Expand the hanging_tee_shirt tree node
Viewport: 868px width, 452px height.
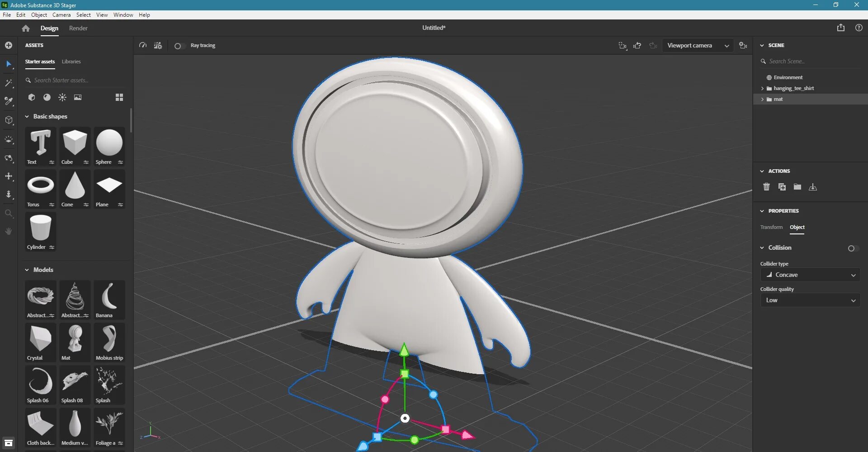pos(762,88)
